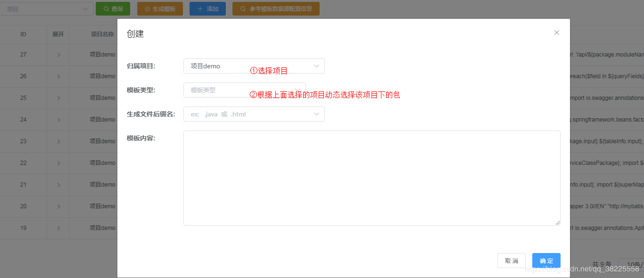Click the 取消 button
This screenshot has height=278, width=644.
(512, 261)
